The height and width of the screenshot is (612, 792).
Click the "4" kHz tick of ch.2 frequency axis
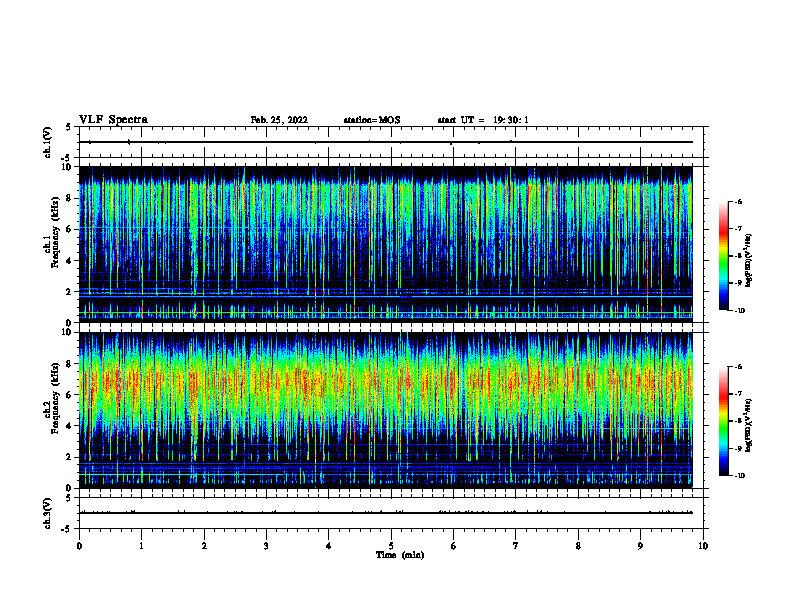pos(70,426)
